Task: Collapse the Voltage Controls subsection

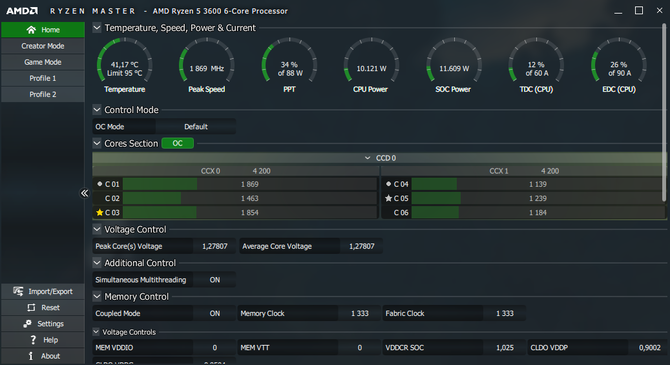Action: tap(96, 332)
